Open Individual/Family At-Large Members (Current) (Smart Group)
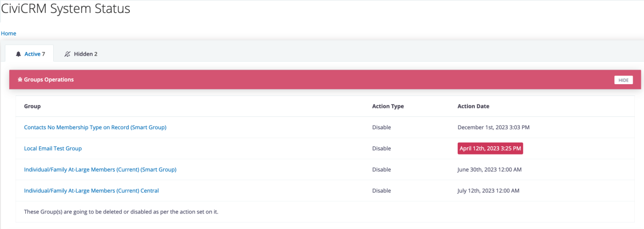This screenshot has height=229, width=644. pyautogui.click(x=100, y=169)
